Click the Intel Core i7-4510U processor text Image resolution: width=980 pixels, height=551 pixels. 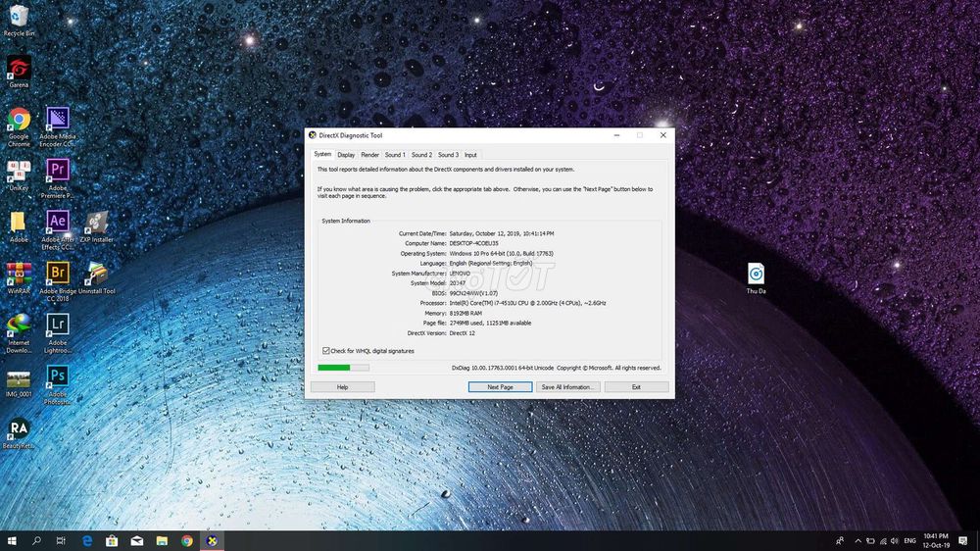tap(527, 303)
